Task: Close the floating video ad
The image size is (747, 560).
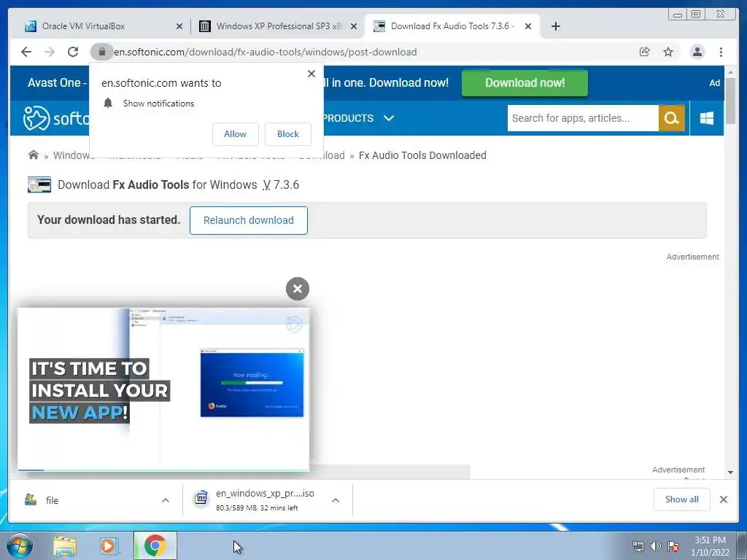Action: [x=298, y=289]
